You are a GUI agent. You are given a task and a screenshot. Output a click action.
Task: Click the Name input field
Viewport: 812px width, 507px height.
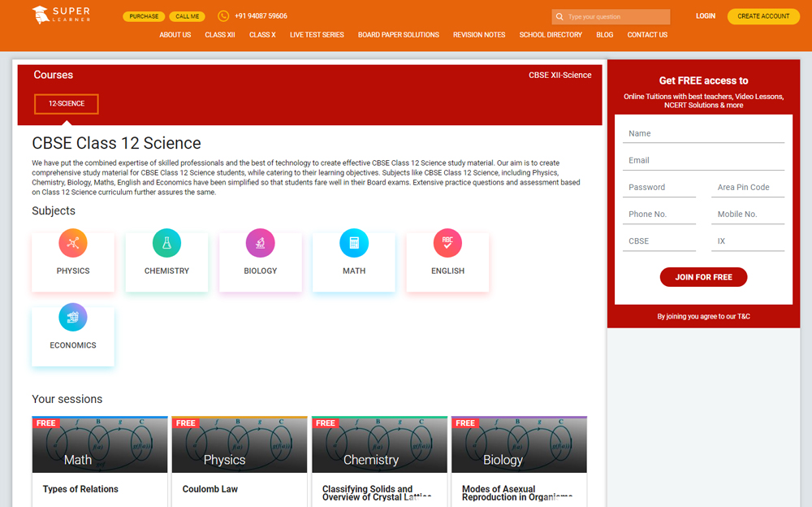[x=703, y=134]
